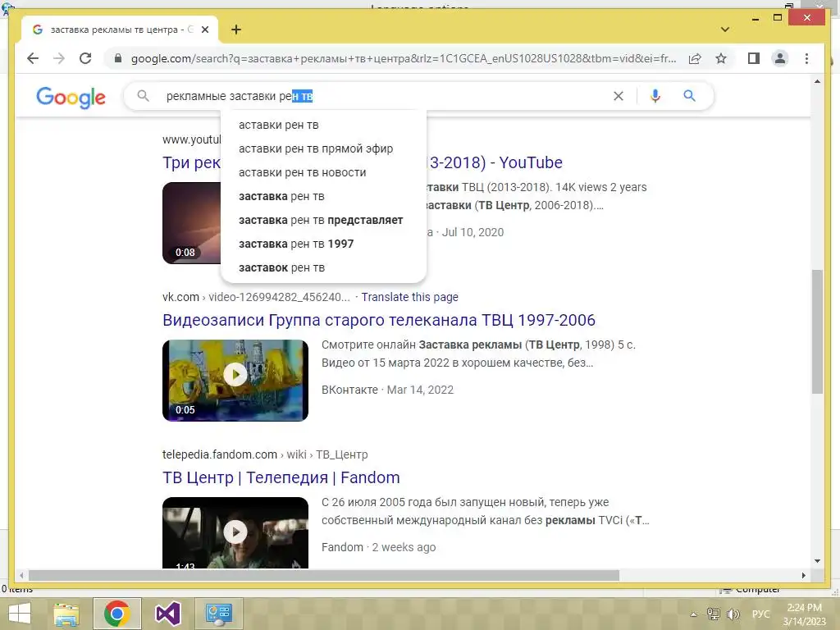The height and width of the screenshot is (630, 840).
Task: Click telepedia.fandom.com breadcrumb text
Action: pyautogui.click(x=265, y=454)
